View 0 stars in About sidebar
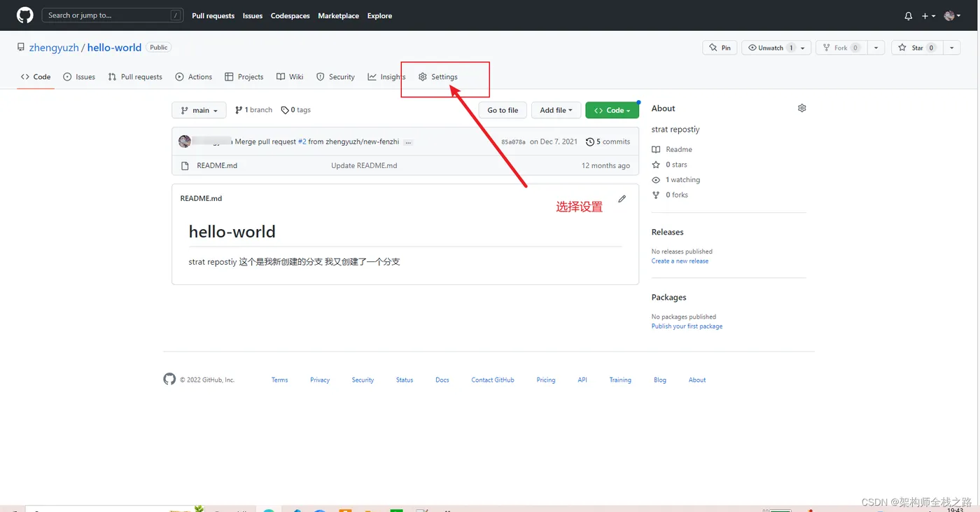This screenshot has width=980, height=512. pos(670,165)
